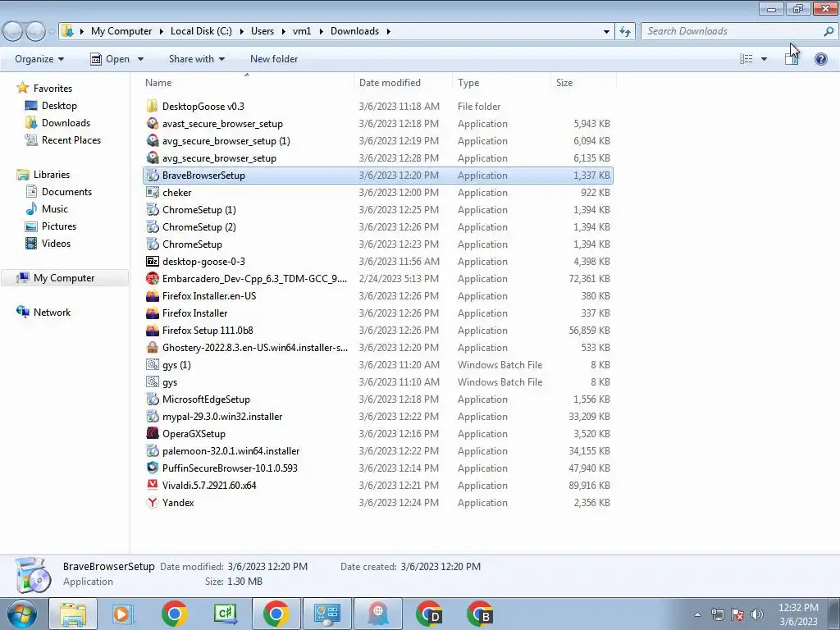The width and height of the screenshot is (840, 630).
Task: Select Network in navigation pane
Action: point(52,313)
